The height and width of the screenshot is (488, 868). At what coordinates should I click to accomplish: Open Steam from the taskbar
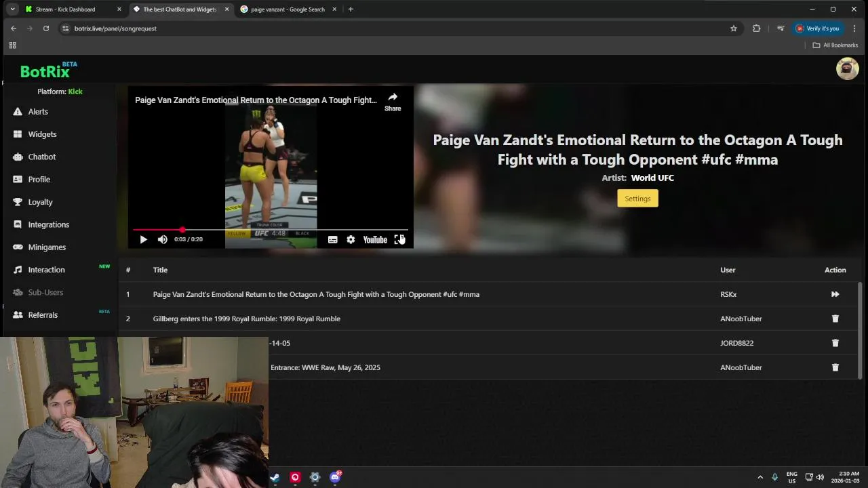[275, 477]
